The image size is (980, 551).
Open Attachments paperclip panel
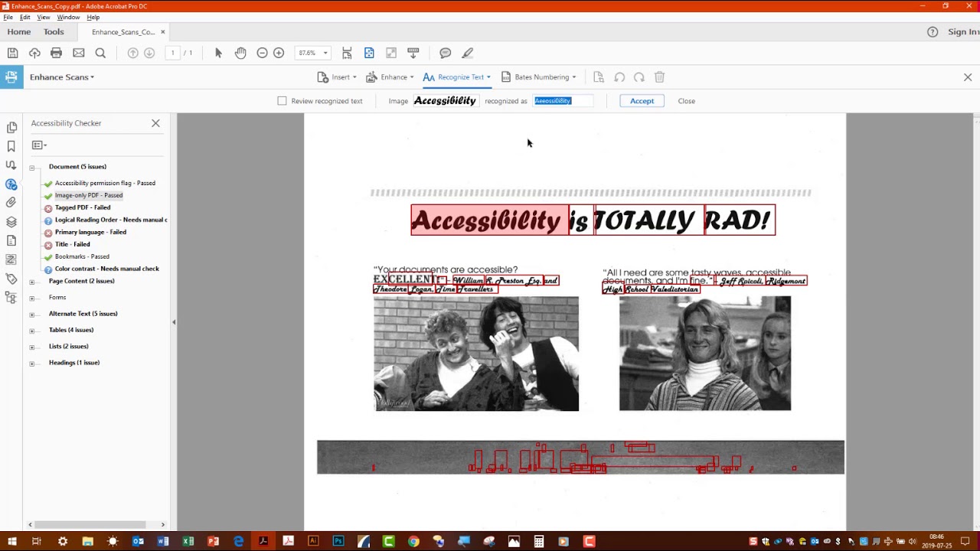(x=11, y=203)
